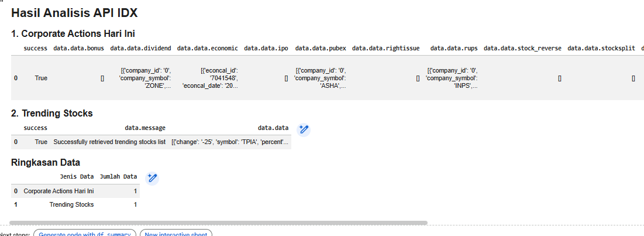Click the 'data.data.bonus' column header
The width and height of the screenshot is (644, 236).
pos(79,49)
